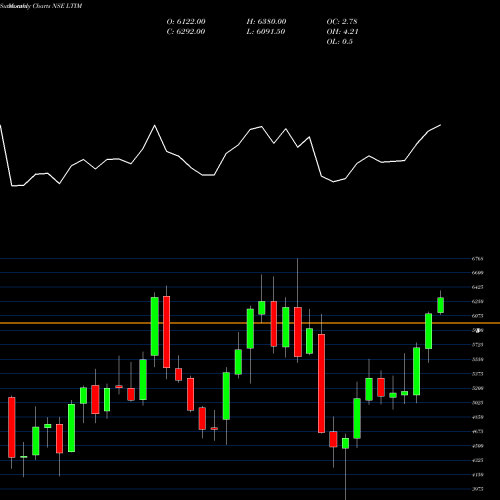Select the high value 'H: 6380.00'
Image resolution: width=500 pixels, height=500 pixels.
pyautogui.click(x=266, y=22)
